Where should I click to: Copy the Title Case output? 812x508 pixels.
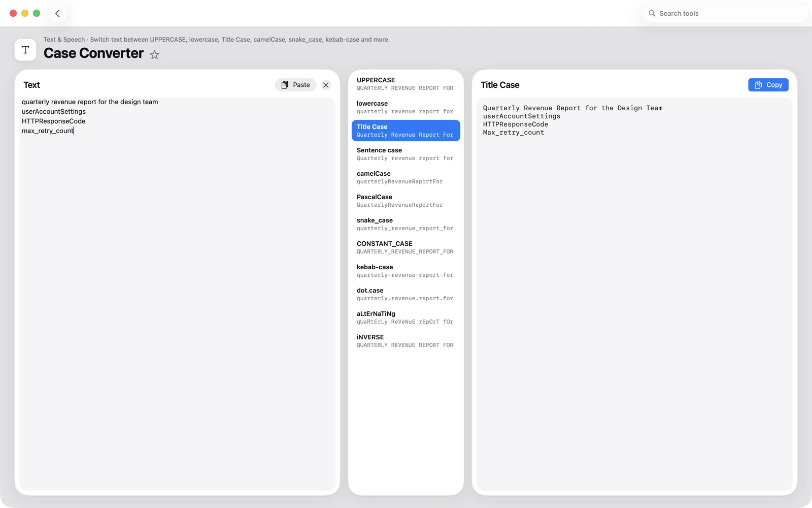pos(768,85)
